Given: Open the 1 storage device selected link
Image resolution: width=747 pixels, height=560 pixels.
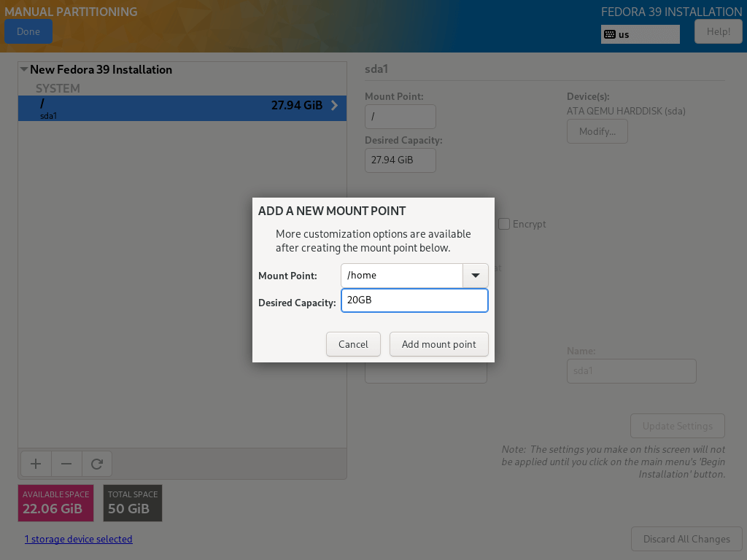Looking at the screenshot, I should coord(79,539).
